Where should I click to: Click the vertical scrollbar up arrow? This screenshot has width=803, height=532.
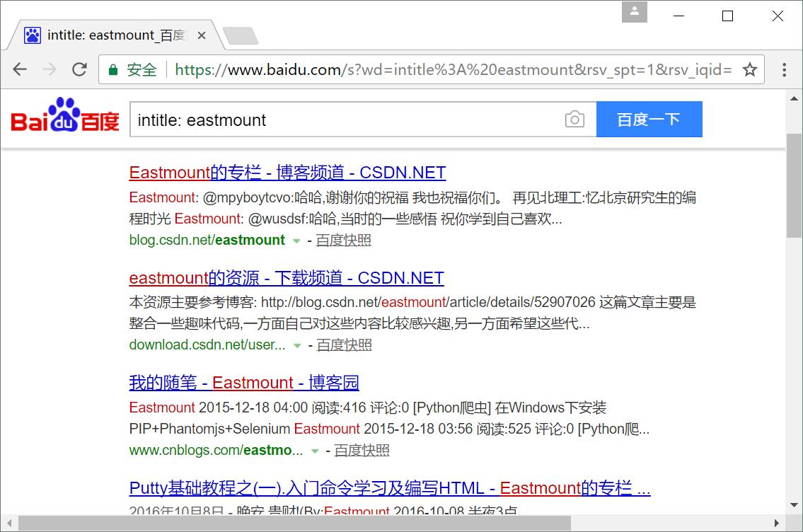pyautogui.click(x=794, y=98)
